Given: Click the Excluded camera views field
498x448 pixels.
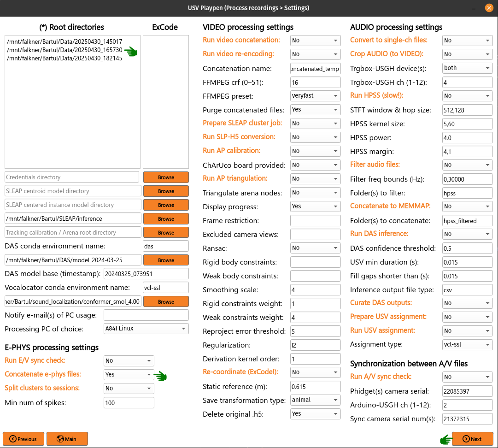Looking at the screenshot, I should click(x=315, y=235).
